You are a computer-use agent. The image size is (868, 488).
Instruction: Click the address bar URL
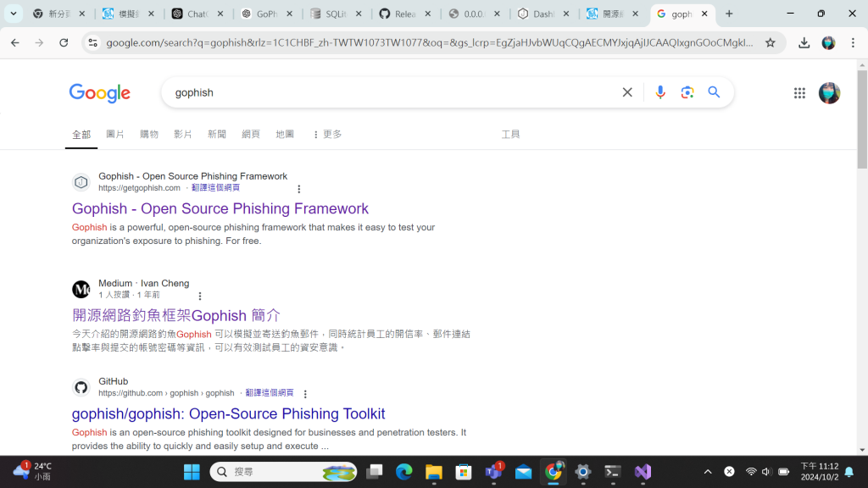(429, 42)
